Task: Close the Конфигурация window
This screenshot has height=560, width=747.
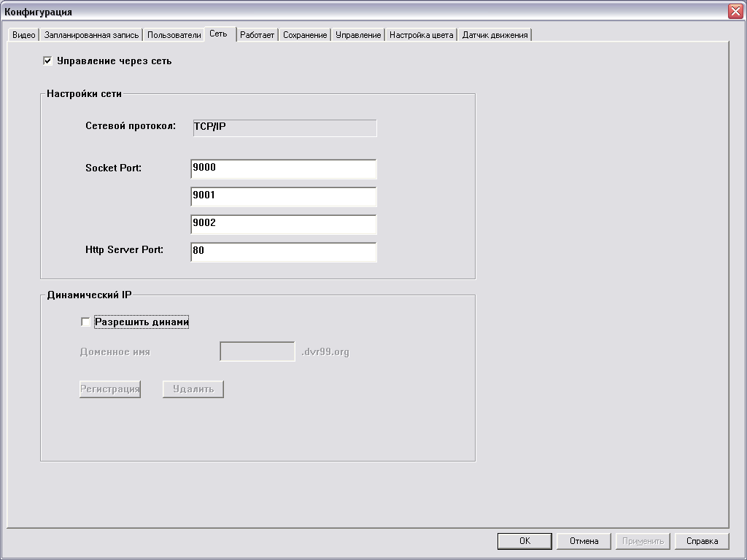Action: (x=735, y=12)
